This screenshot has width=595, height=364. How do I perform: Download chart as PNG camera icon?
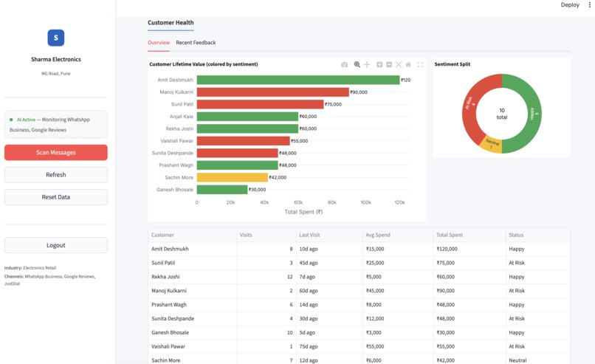(x=344, y=64)
